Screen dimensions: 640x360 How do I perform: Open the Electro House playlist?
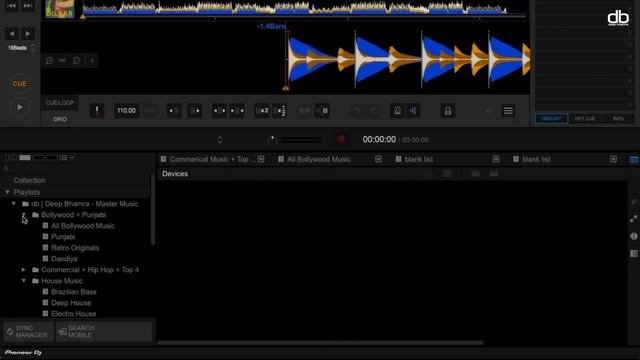click(73, 314)
